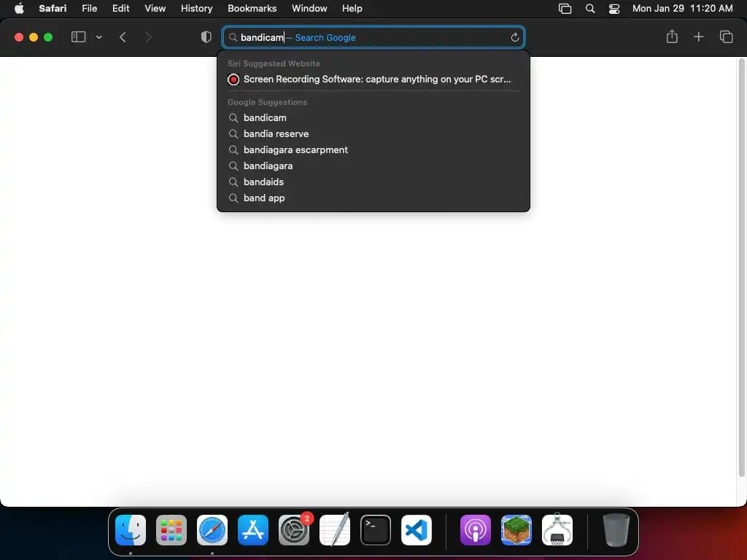
Task: Choose the 'bandaids' suggestion
Action: (373, 182)
